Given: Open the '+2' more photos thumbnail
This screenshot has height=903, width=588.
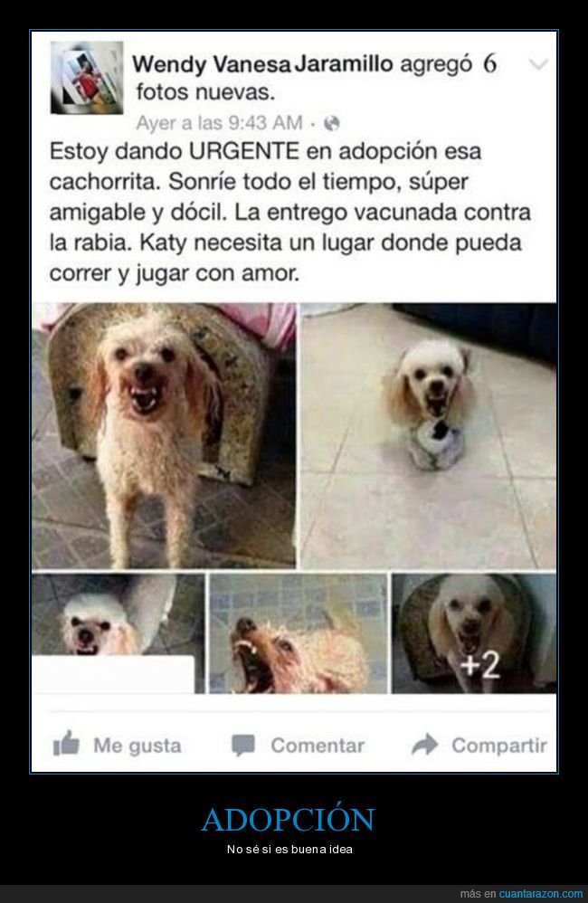Looking at the screenshot, I should (x=474, y=633).
